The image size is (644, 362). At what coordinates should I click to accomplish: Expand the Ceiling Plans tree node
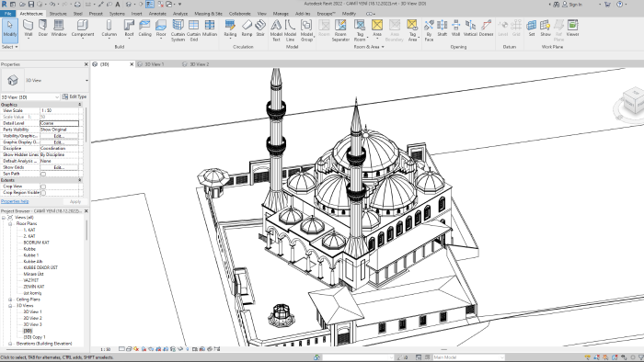coord(10,300)
